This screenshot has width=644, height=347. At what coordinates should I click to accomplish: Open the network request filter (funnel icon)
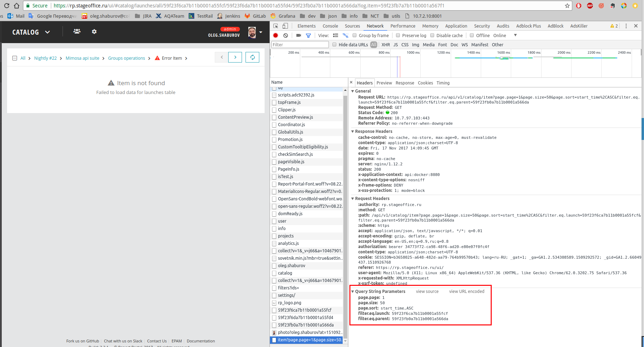pos(308,35)
